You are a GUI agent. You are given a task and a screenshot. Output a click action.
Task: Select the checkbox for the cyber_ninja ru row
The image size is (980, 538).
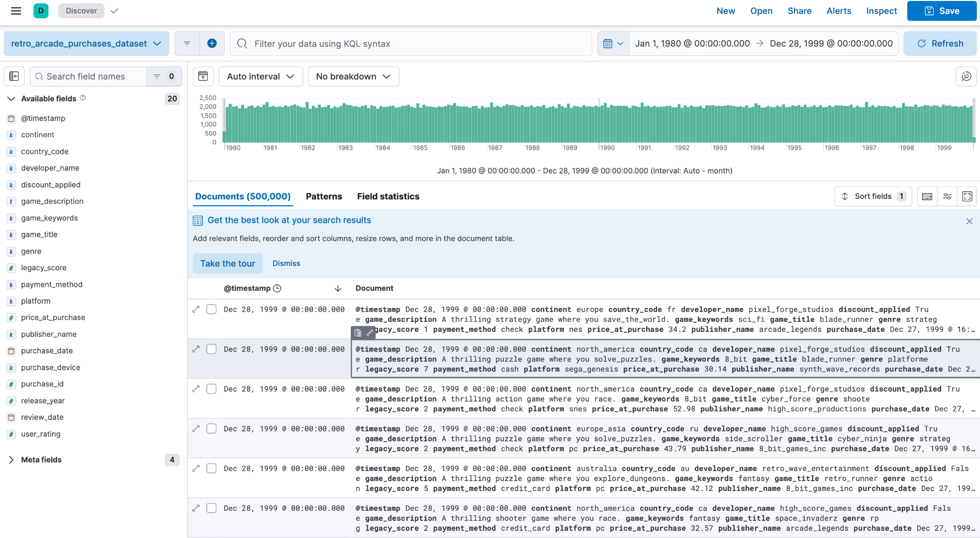212,428
